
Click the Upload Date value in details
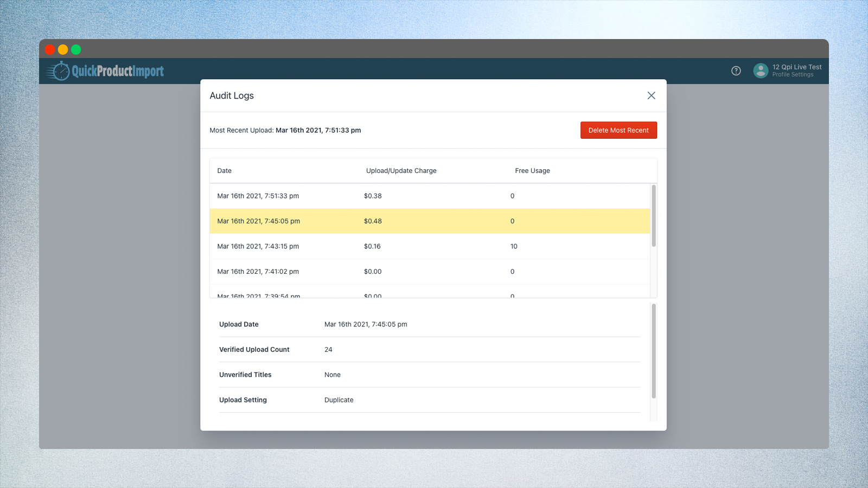(x=366, y=324)
